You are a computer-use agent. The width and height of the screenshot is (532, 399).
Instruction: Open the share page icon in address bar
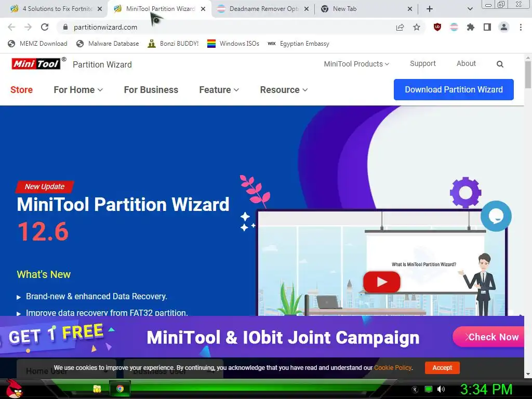[400, 27]
